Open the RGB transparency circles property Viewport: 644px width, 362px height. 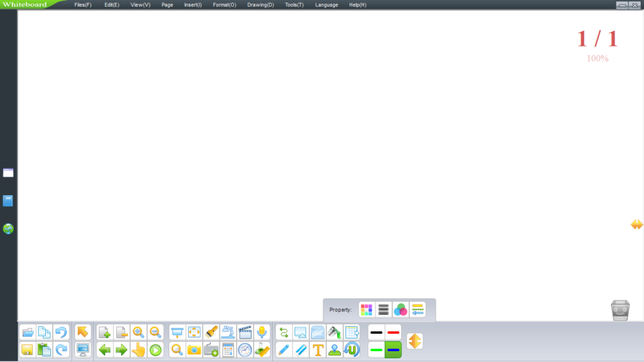point(401,309)
